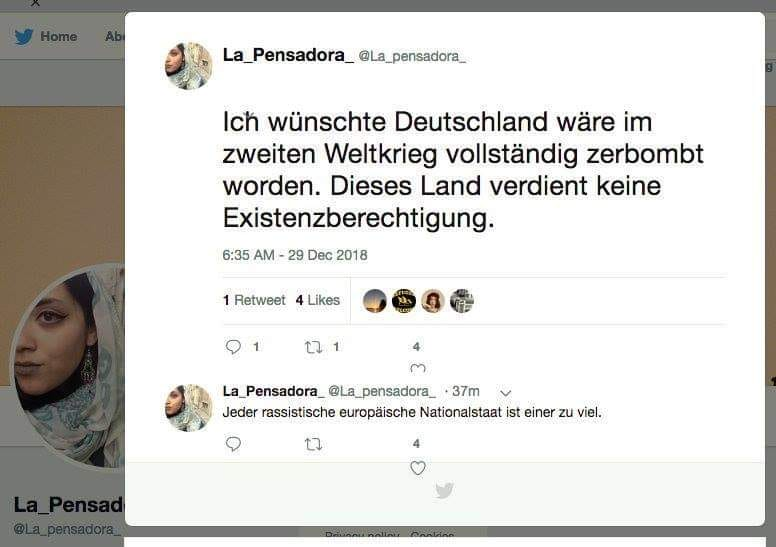Open the 1 Retweet list
Screen dimensions: 776x547
coord(254,300)
